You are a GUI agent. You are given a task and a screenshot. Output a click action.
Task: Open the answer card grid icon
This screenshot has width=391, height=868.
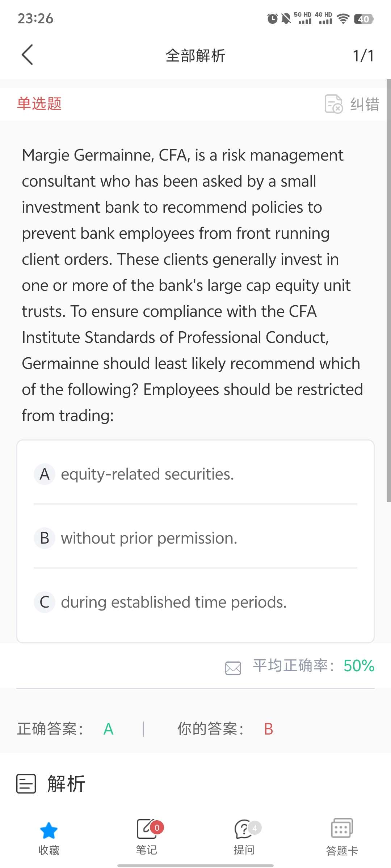tap(342, 829)
